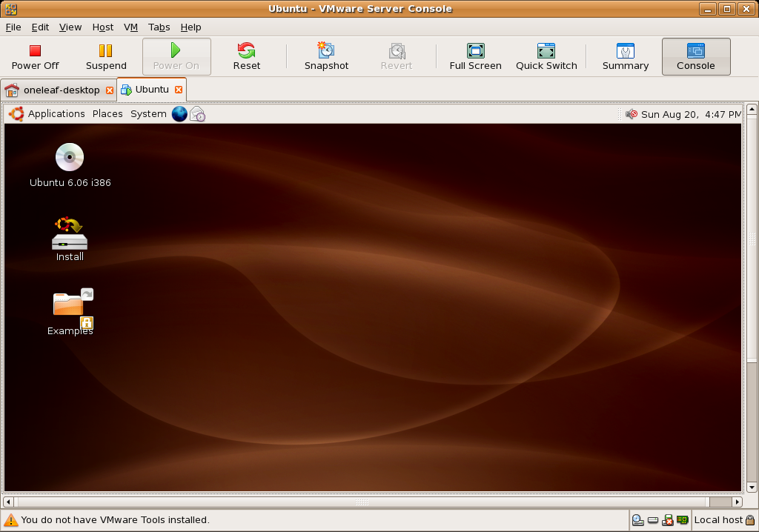Viewport: 759px width, 532px height.
Task: Activate Quick Switch mode
Action: click(546, 56)
